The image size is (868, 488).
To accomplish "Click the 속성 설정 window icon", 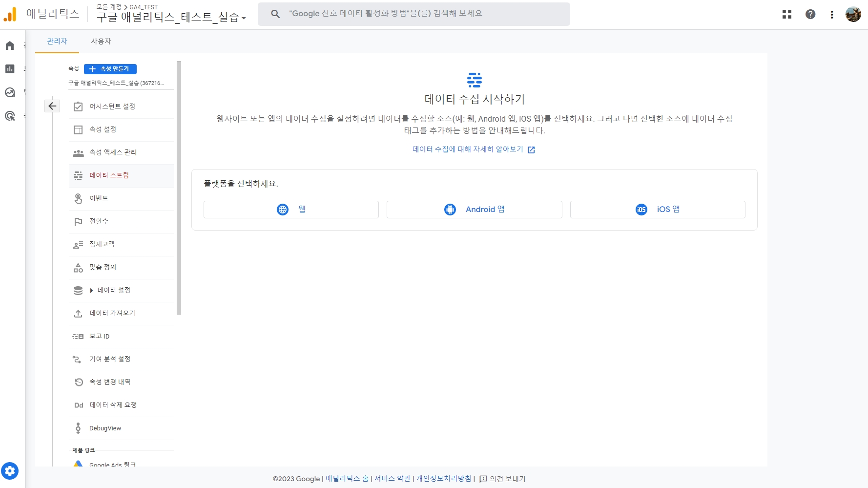I will point(78,129).
